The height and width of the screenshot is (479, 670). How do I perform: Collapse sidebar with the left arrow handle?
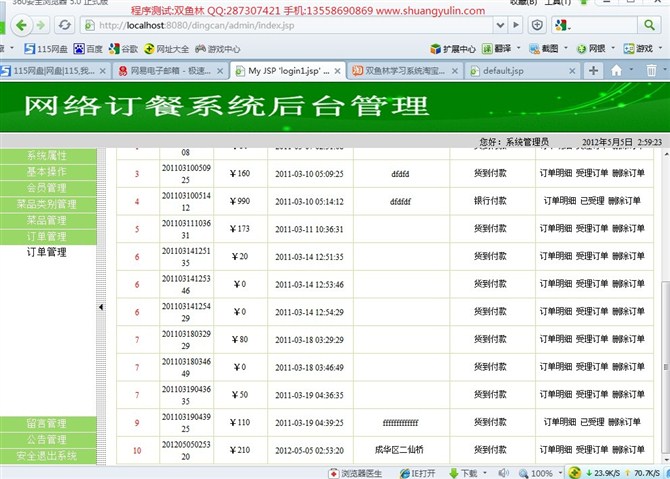click(x=101, y=307)
